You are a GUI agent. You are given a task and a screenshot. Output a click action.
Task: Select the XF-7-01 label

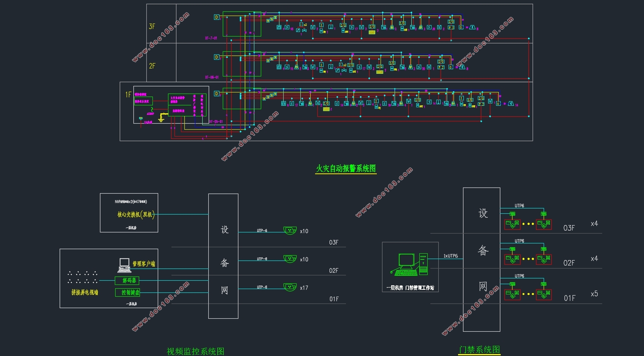pyautogui.click(x=211, y=38)
